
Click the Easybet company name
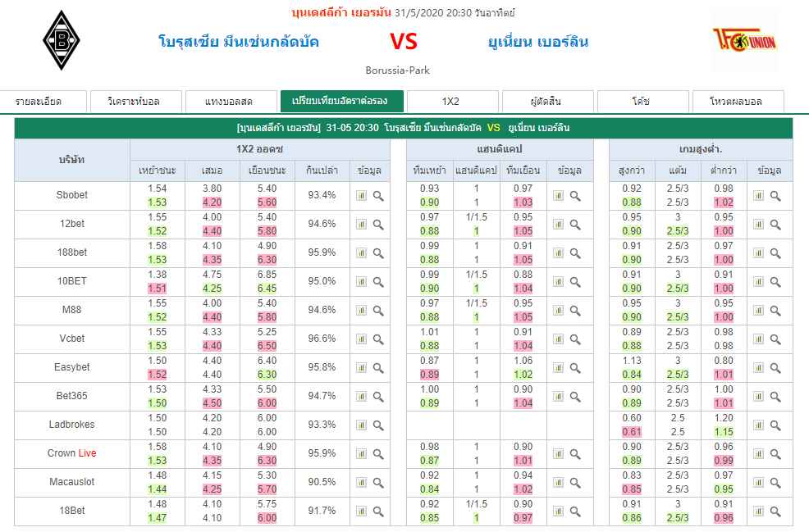(71, 367)
